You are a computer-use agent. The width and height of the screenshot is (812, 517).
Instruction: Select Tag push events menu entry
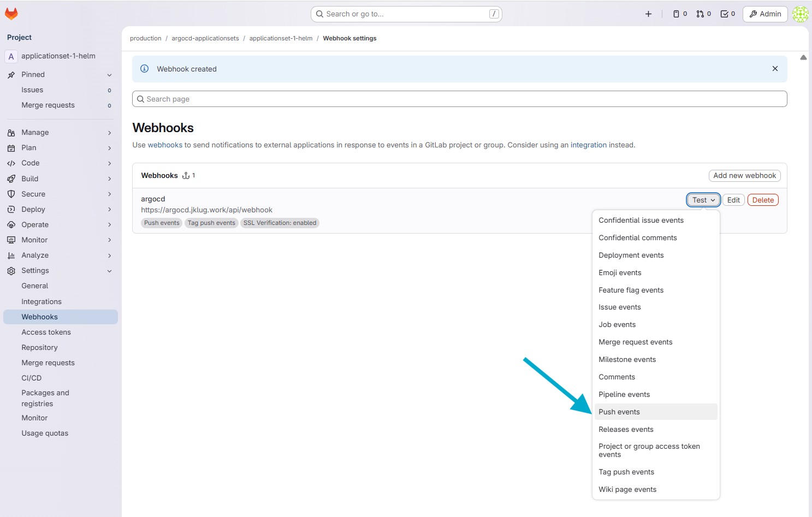click(626, 472)
